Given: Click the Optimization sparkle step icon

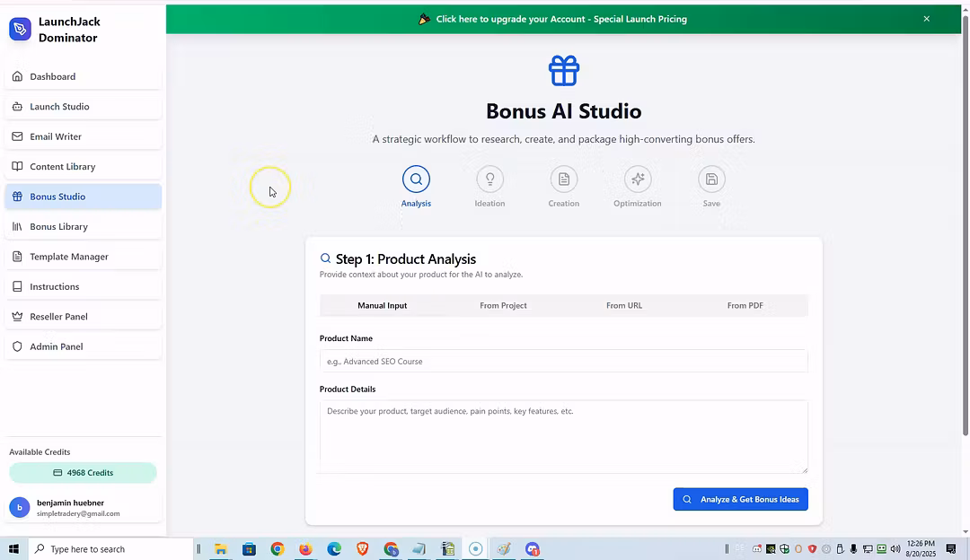Looking at the screenshot, I should pos(638,179).
